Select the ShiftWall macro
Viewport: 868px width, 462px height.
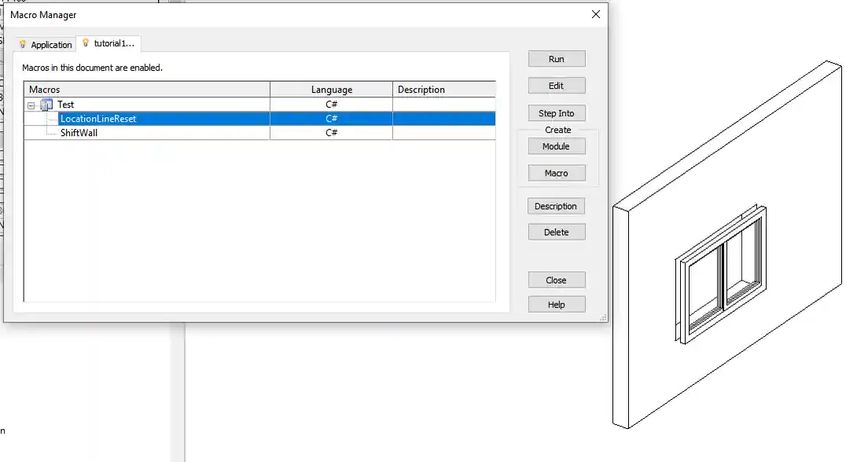80,133
